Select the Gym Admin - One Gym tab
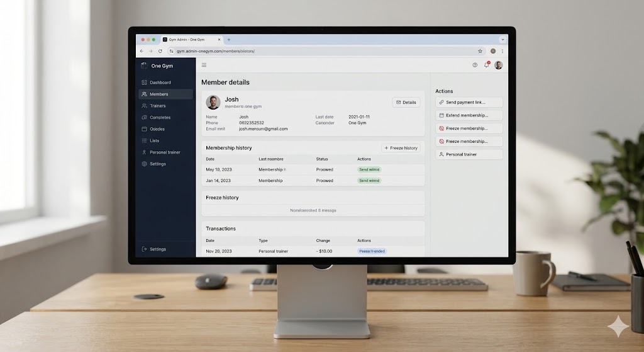 pyautogui.click(x=191, y=40)
